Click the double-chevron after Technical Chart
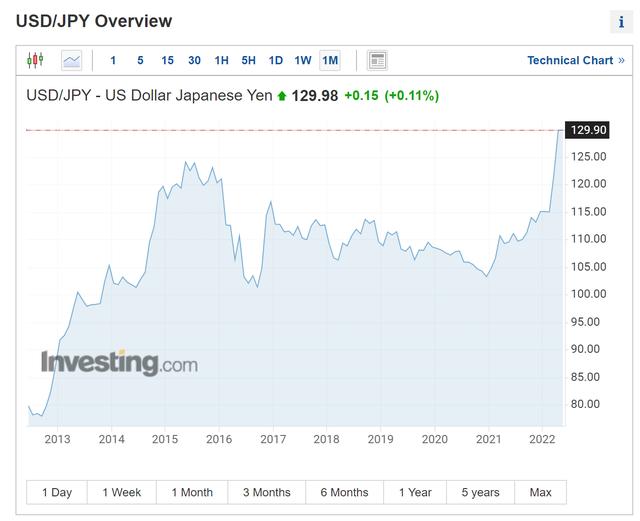Image resolution: width=640 pixels, height=521 pixels. 621,60
